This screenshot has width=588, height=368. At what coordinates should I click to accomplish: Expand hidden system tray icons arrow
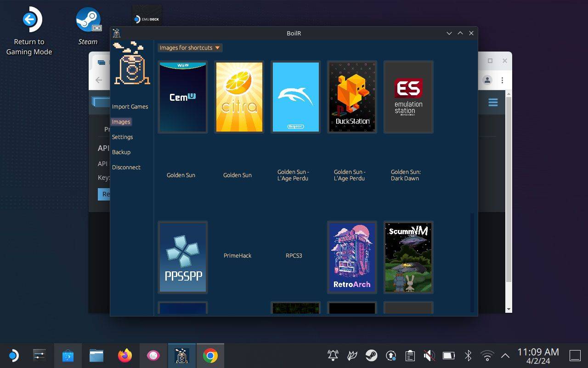point(505,356)
